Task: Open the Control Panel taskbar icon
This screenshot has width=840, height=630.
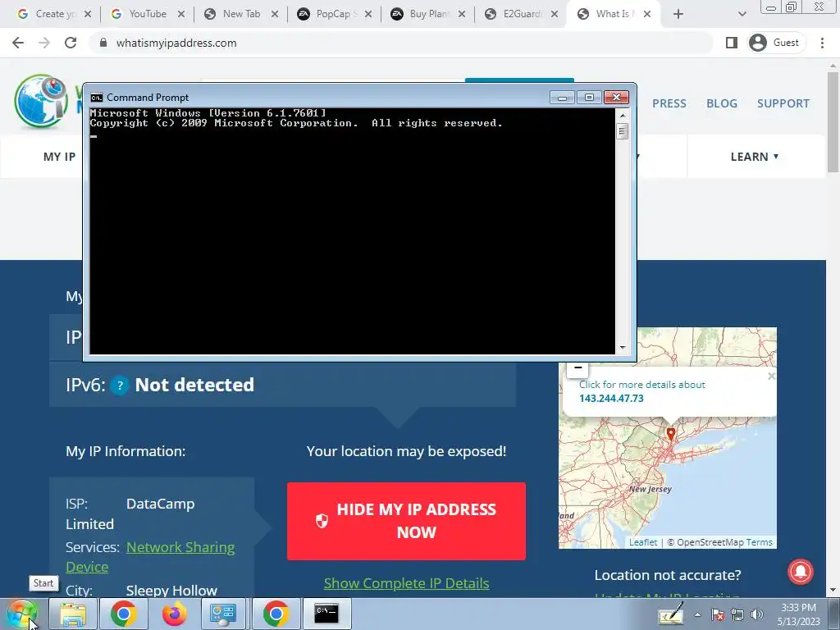Action: (x=223, y=614)
